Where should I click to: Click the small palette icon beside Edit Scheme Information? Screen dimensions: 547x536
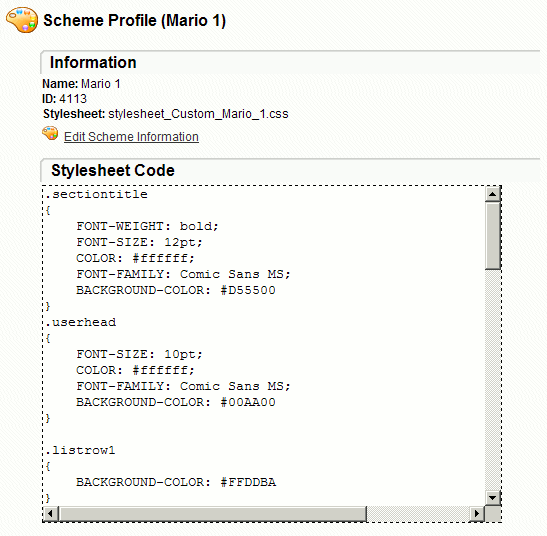click(x=50, y=134)
